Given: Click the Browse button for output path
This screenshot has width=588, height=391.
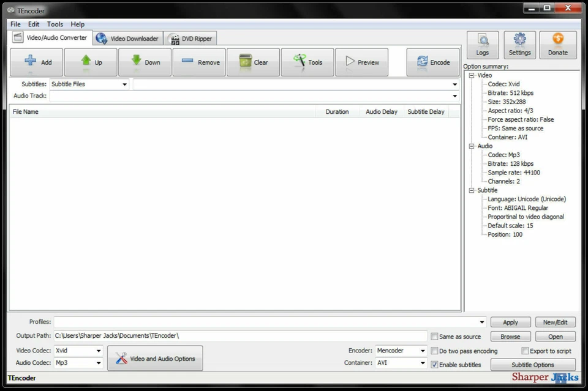Looking at the screenshot, I should pos(510,336).
